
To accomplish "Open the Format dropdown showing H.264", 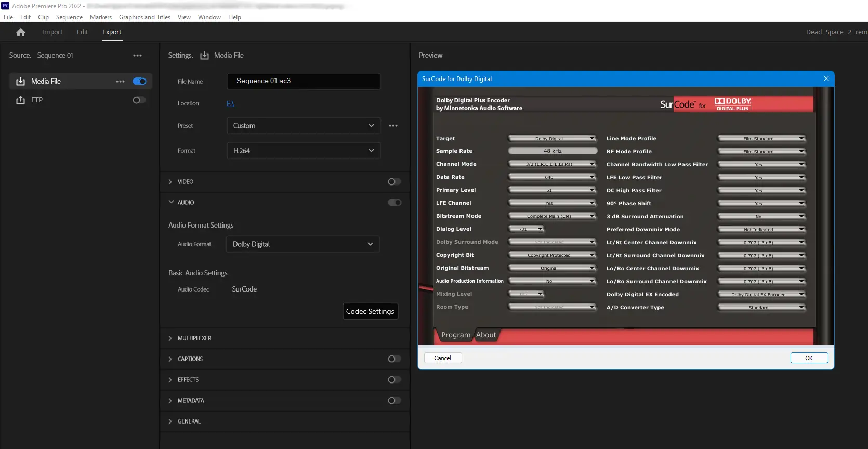I will (304, 151).
